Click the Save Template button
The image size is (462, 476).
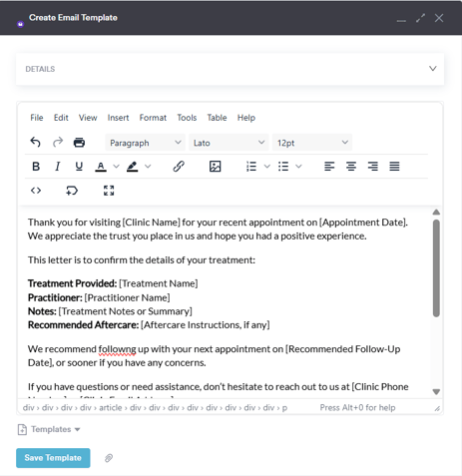pos(53,458)
